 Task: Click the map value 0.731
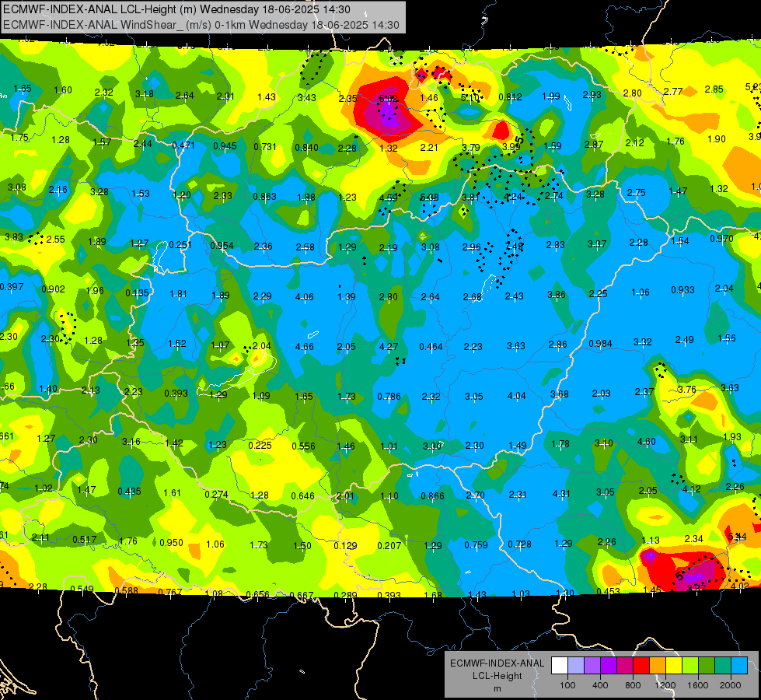[x=265, y=146]
